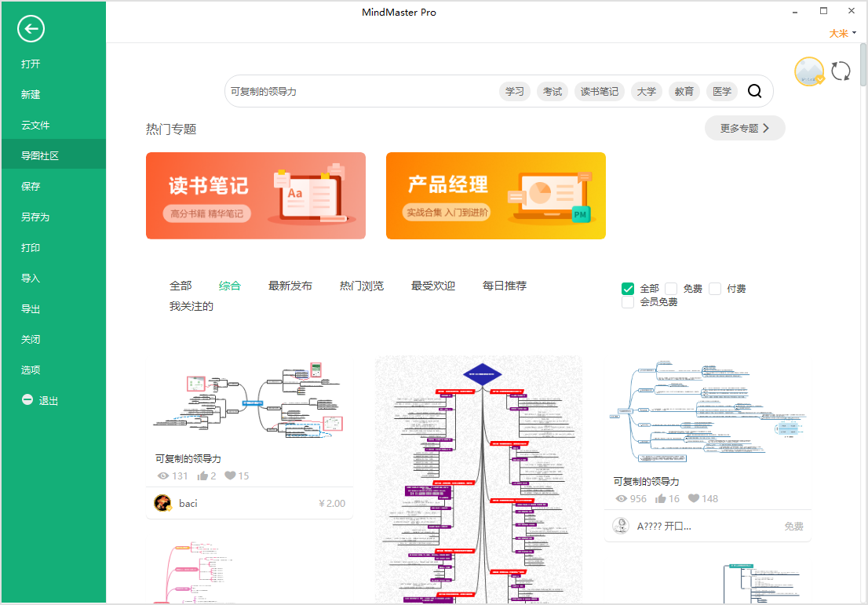Image resolution: width=868 pixels, height=605 pixels.
Task: Go back using the circled arrow icon
Action: (x=31, y=29)
